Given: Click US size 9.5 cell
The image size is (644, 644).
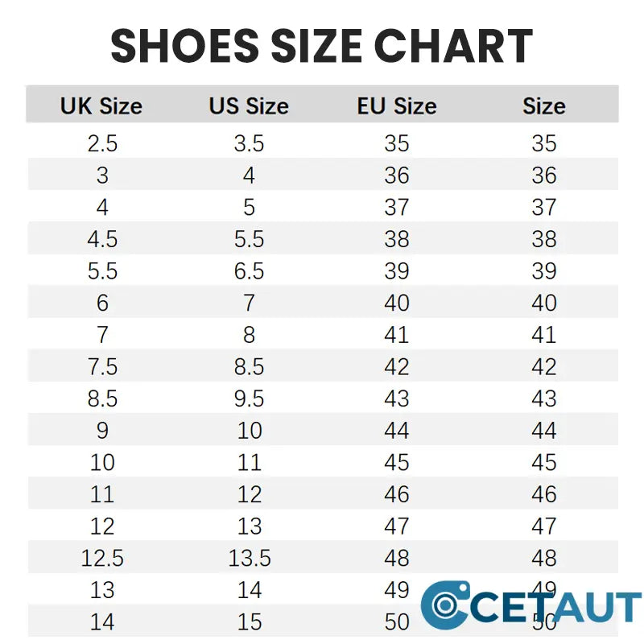Looking at the screenshot, I should point(249,399).
